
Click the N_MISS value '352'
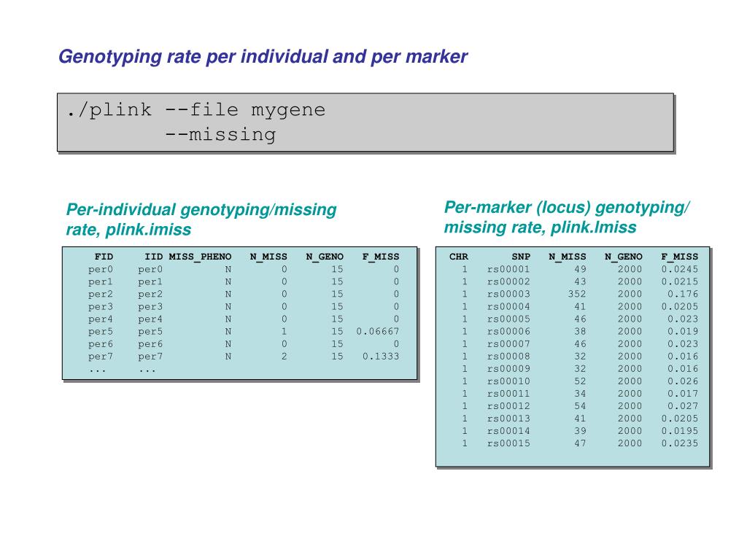coord(577,295)
